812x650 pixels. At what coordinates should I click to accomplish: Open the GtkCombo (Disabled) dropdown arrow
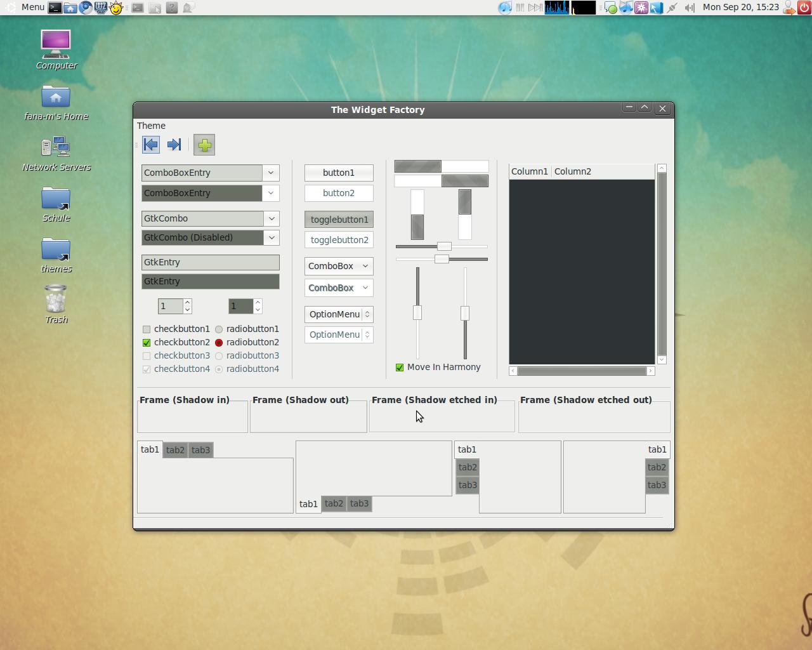click(272, 237)
